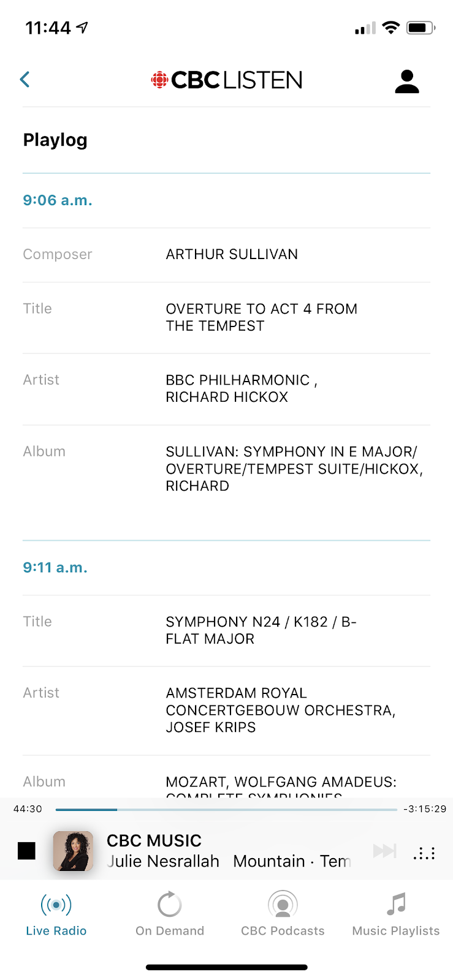This screenshot has height=980, width=453.
Task: Switch to the Live Radio tab label
Action: click(56, 931)
